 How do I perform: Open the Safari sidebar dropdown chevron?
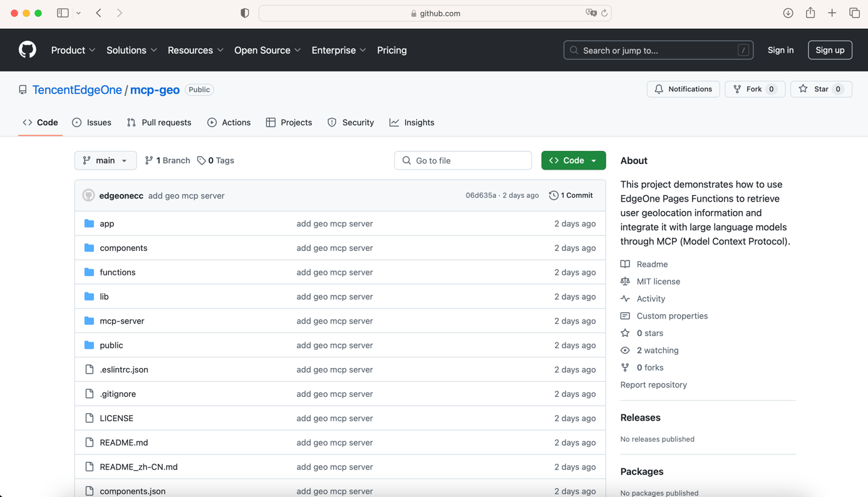(x=78, y=13)
